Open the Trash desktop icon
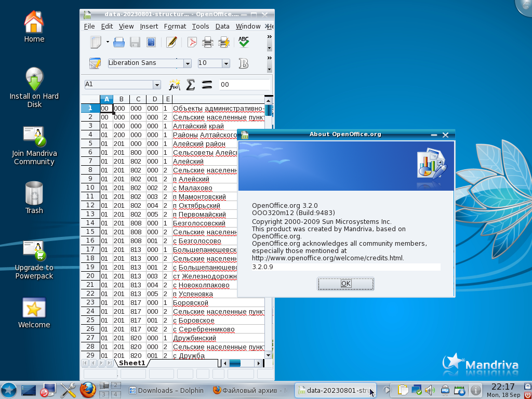The width and height of the screenshot is (532, 399). (x=34, y=197)
